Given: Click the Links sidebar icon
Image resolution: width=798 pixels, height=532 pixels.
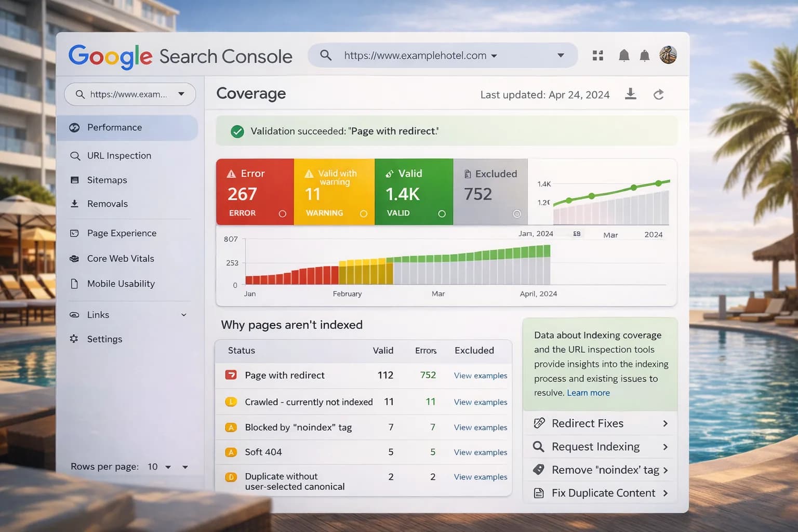Looking at the screenshot, I should point(74,315).
